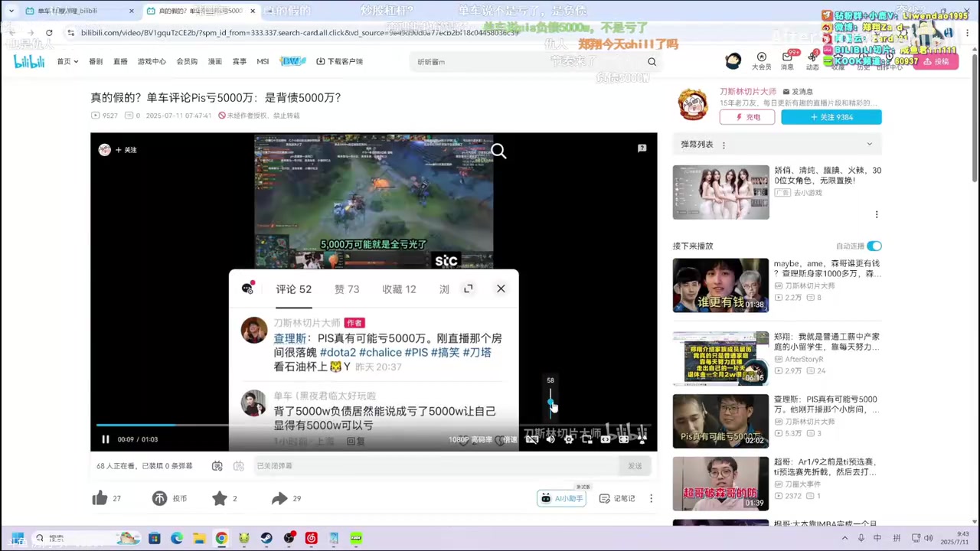
Task: Click the 充电 charge button
Action: (746, 117)
